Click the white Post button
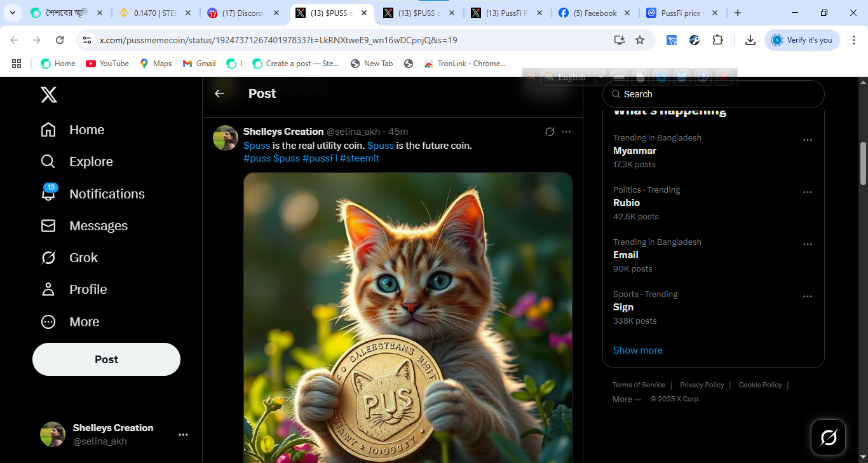This screenshot has width=868, height=463. coord(106,359)
